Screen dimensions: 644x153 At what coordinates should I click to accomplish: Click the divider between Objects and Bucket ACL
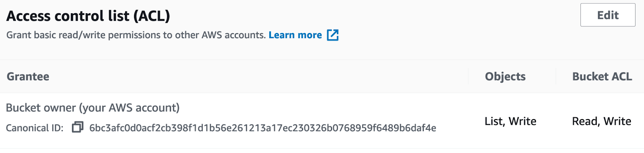click(x=556, y=76)
